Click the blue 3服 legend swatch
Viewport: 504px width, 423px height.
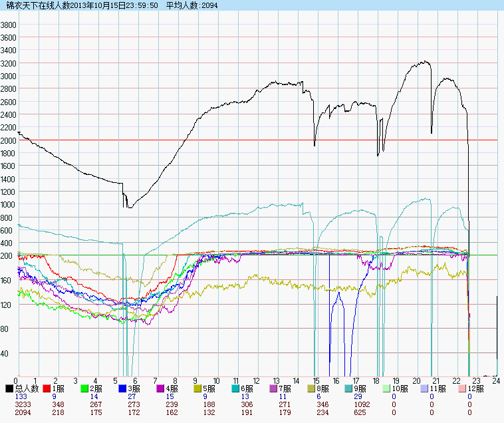tap(123, 388)
